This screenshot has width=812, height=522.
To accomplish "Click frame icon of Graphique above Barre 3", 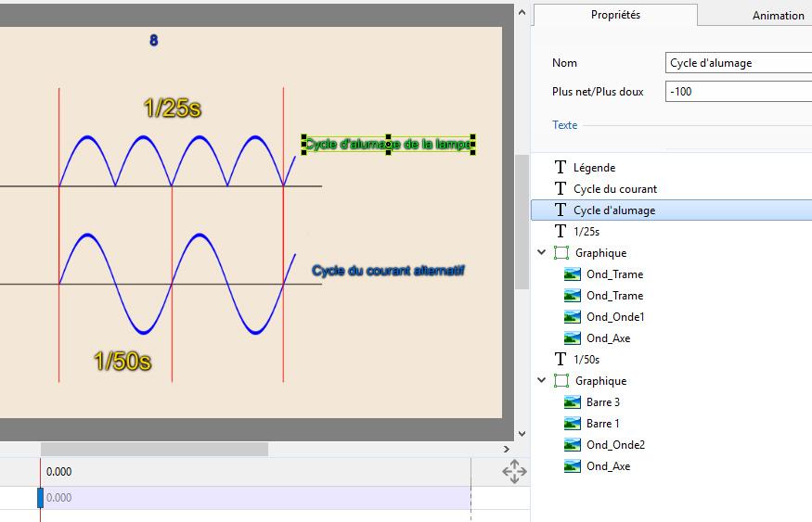I will point(561,380).
